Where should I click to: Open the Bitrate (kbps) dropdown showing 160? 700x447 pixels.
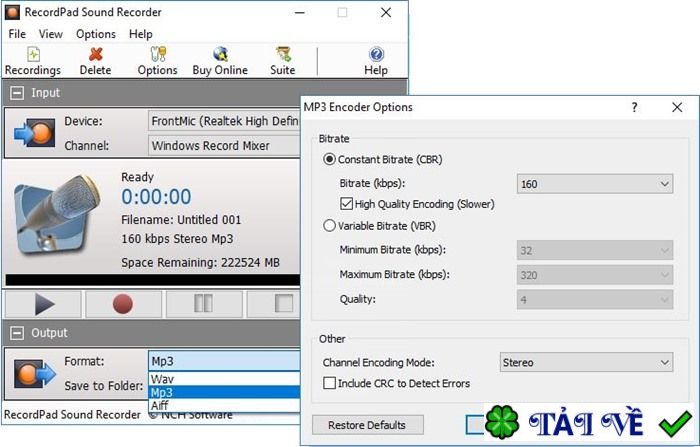pos(595,184)
